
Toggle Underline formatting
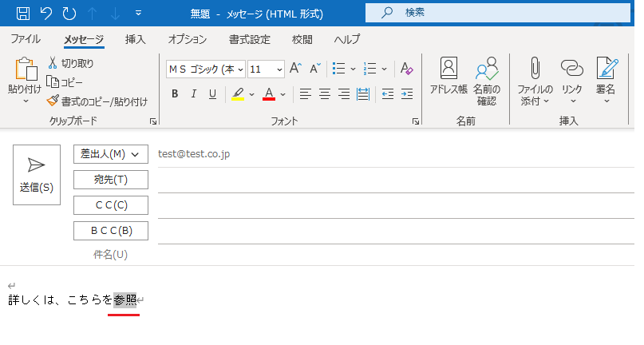point(212,94)
